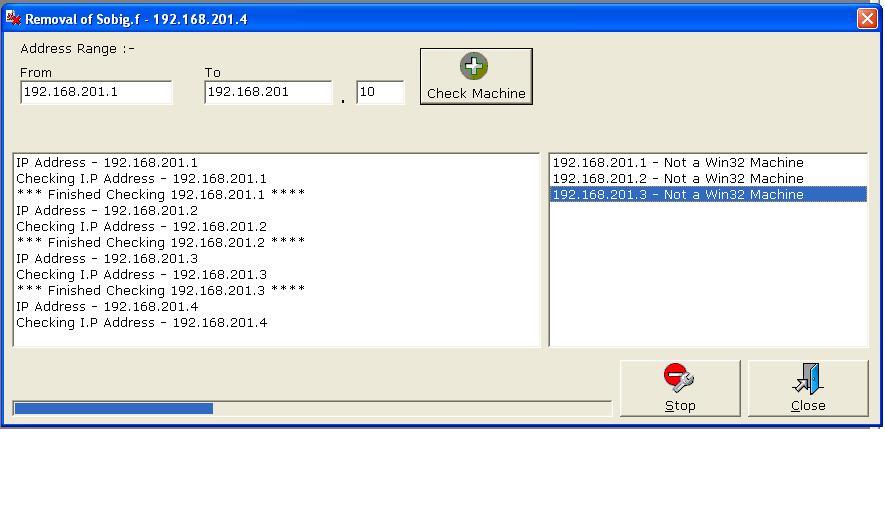This screenshot has height=512, width=885.
Task: Click the scan progress bar
Action: [311, 408]
